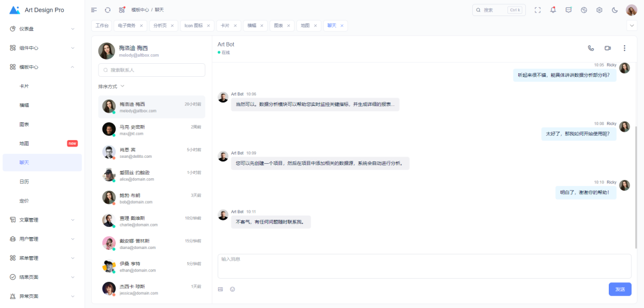Start a video call with Art Bot
The width and height of the screenshot is (644, 308).
[608, 48]
